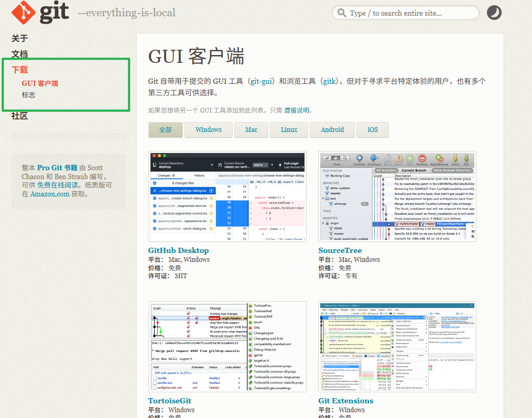Image resolution: width=532 pixels, height=418 pixels.
Task: Click the Git logo icon
Action: pos(24,13)
